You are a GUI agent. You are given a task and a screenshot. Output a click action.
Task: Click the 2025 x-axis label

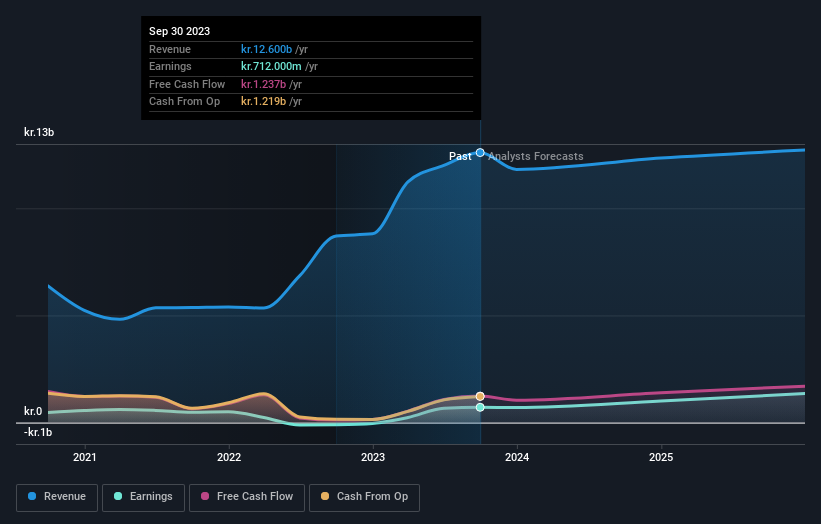coord(661,458)
